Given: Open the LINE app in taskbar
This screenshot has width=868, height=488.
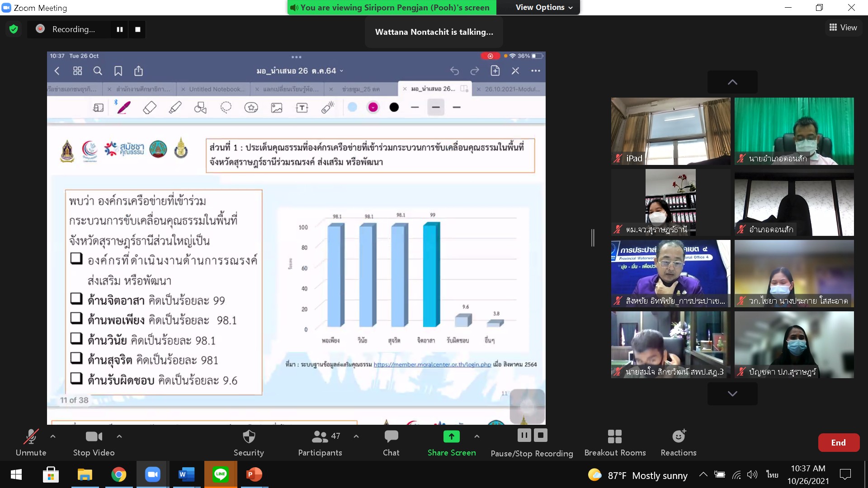Looking at the screenshot, I should [221, 474].
